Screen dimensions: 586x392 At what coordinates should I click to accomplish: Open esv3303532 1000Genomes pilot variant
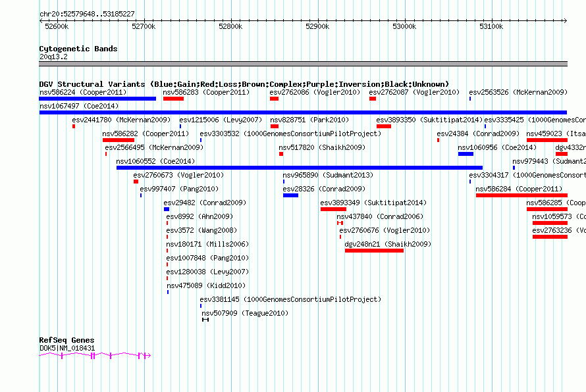click(290, 134)
